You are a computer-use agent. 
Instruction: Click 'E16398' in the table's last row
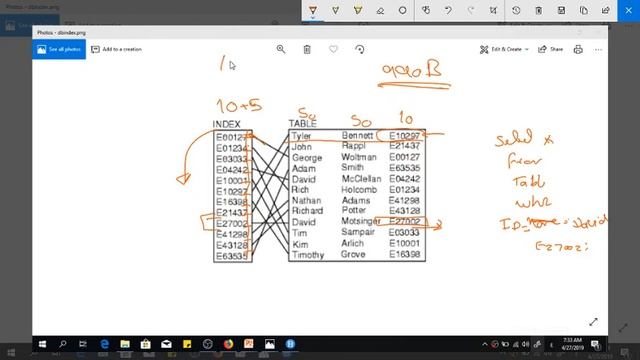(x=404, y=254)
